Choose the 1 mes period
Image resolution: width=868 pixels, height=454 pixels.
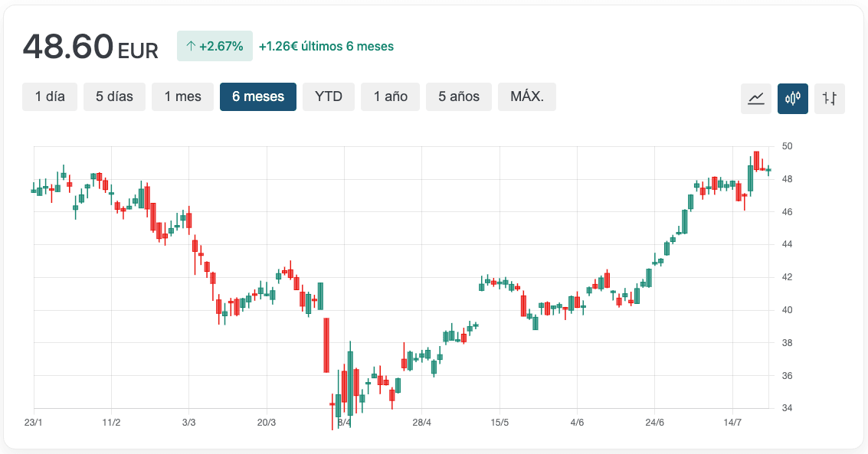(x=182, y=96)
